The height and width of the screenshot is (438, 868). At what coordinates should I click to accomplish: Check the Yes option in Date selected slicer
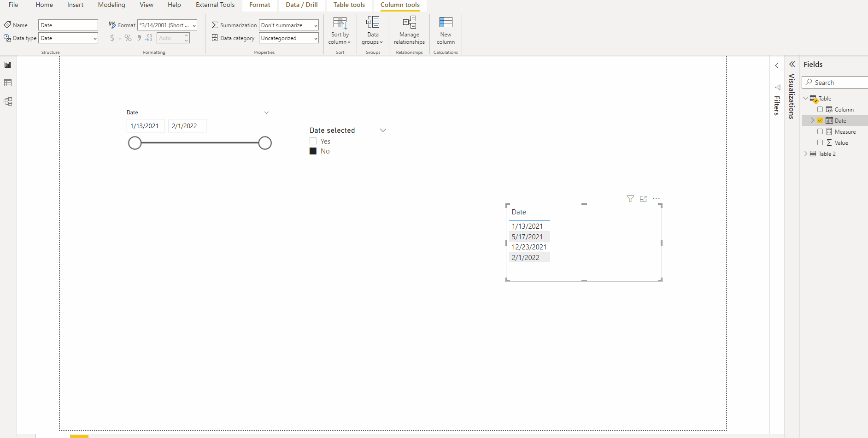(x=313, y=141)
